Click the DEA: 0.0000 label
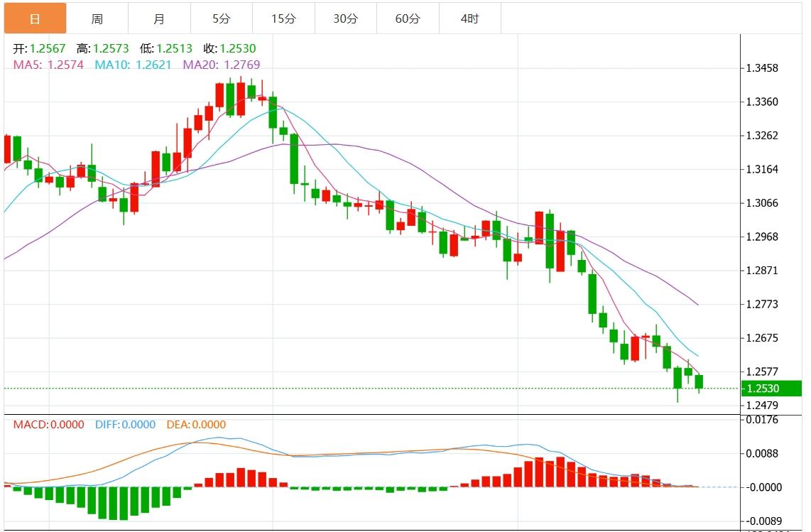This screenshot has height=532, width=811. coord(196,425)
